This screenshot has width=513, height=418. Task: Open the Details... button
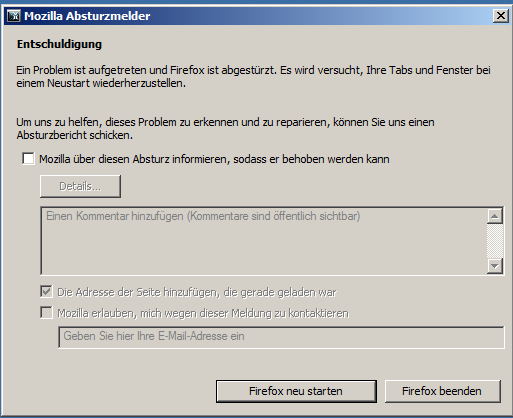pos(80,186)
